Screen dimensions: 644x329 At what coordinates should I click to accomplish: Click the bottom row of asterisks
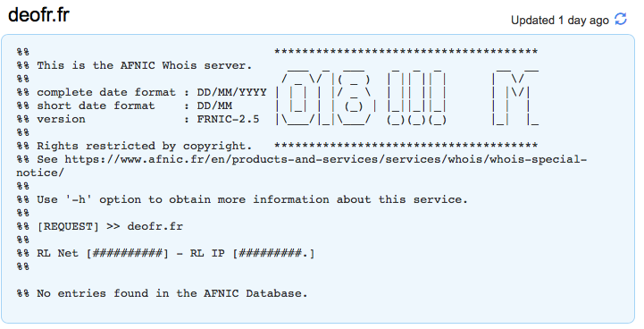click(x=406, y=146)
